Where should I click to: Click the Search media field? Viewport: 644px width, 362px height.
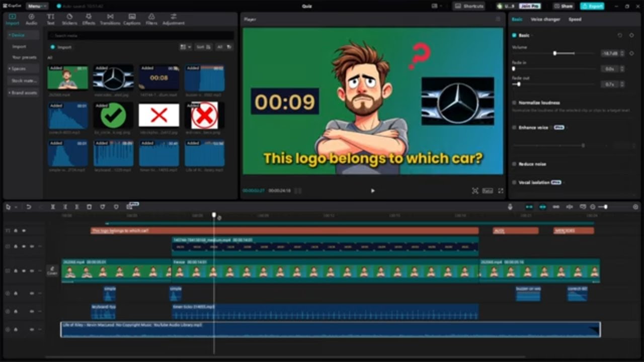[141, 36]
